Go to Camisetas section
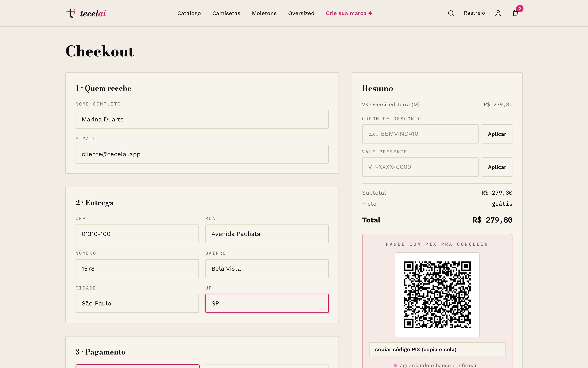Viewport: 588px width, 368px height. point(226,13)
